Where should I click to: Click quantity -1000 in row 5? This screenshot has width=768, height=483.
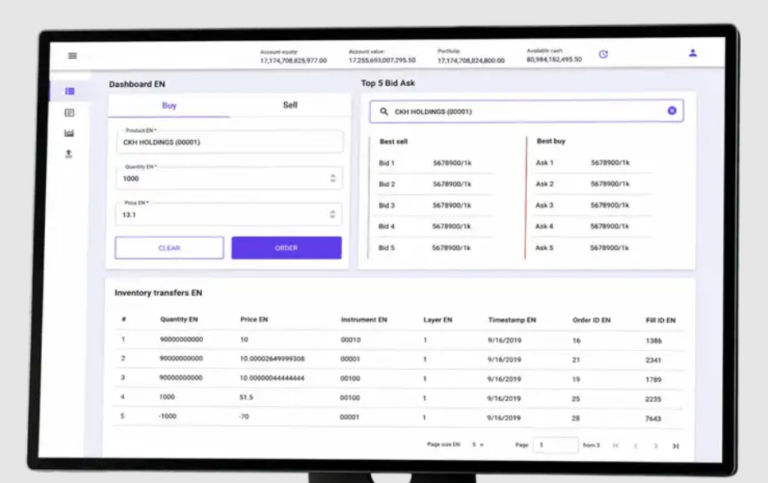click(x=167, y=416)
